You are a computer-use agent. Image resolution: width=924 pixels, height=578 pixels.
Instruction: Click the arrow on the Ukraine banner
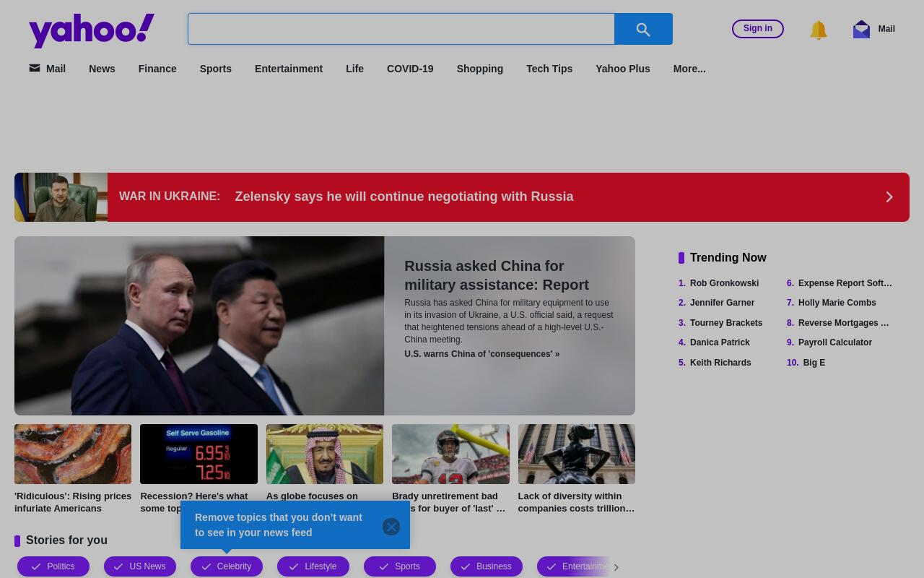[x=889, y=197]
